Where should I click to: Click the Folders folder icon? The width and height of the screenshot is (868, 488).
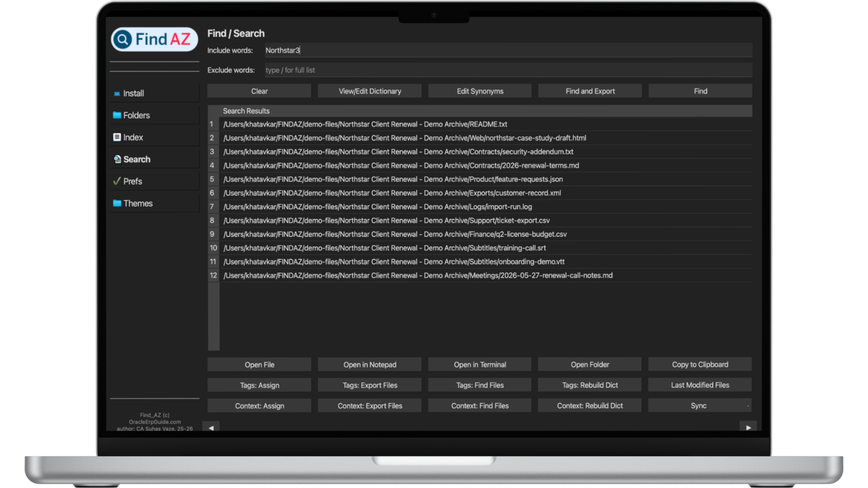[117, 115]
